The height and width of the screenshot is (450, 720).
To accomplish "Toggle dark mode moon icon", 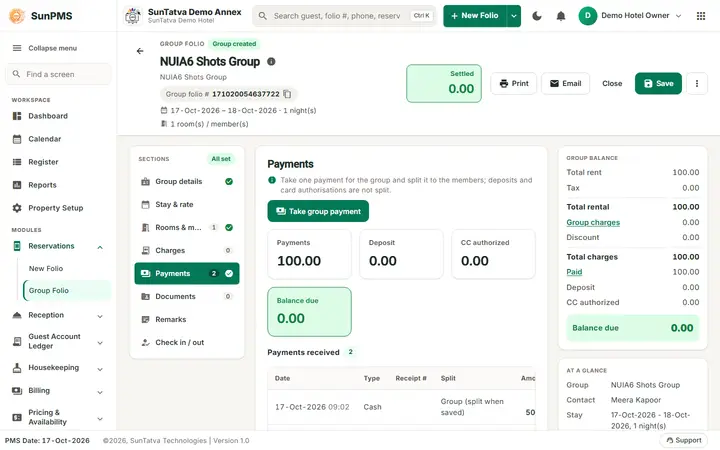I will pos(536,16).
